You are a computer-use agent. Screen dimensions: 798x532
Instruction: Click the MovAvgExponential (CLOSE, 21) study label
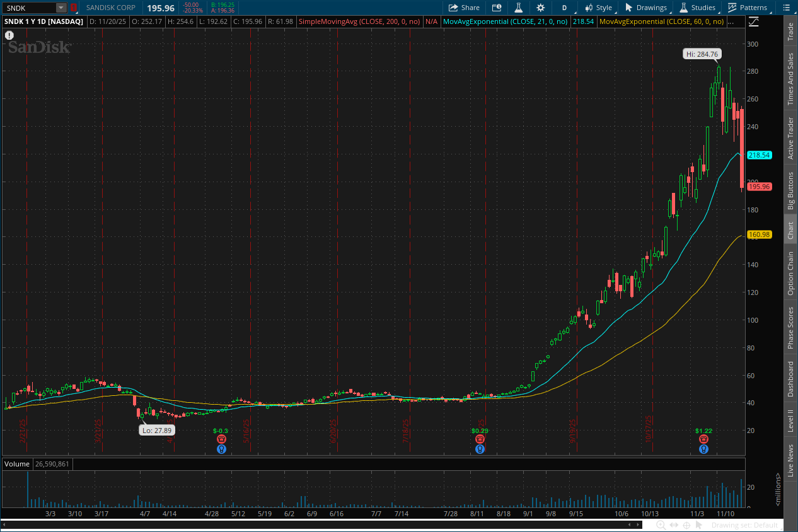[505, 21]
